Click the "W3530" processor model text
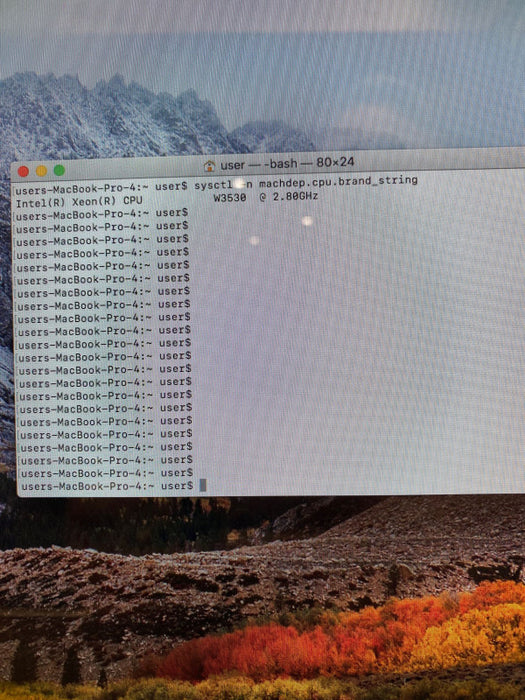525x700 pixels. pos(229,198)
